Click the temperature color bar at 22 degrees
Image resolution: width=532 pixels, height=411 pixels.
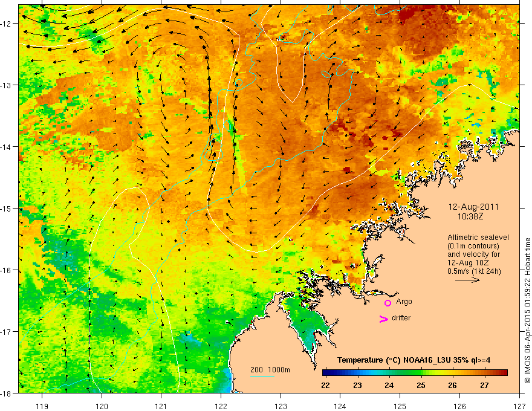(325, 373)
